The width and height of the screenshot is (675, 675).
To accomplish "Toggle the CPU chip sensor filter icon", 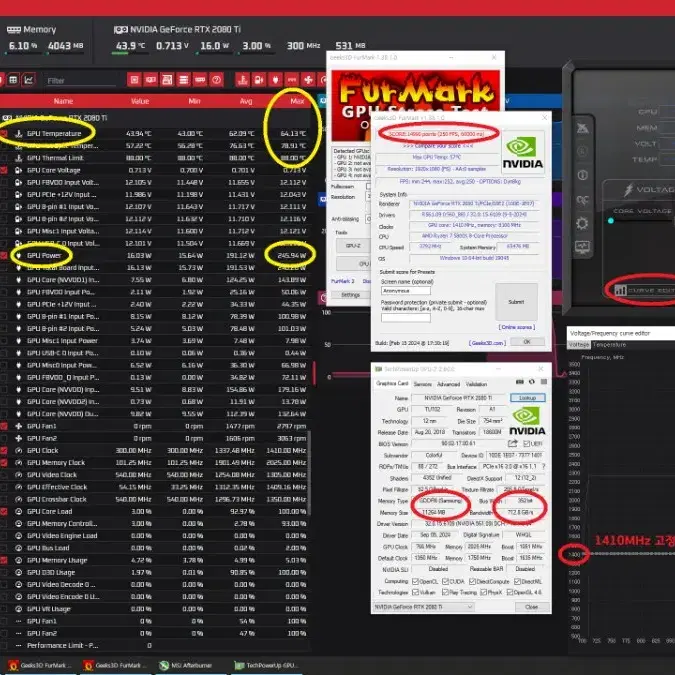I will [134, 80].
